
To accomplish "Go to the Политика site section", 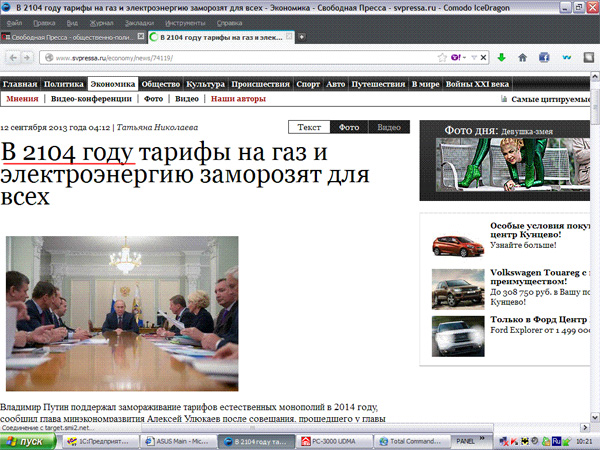I will click(x=64, y=85).
